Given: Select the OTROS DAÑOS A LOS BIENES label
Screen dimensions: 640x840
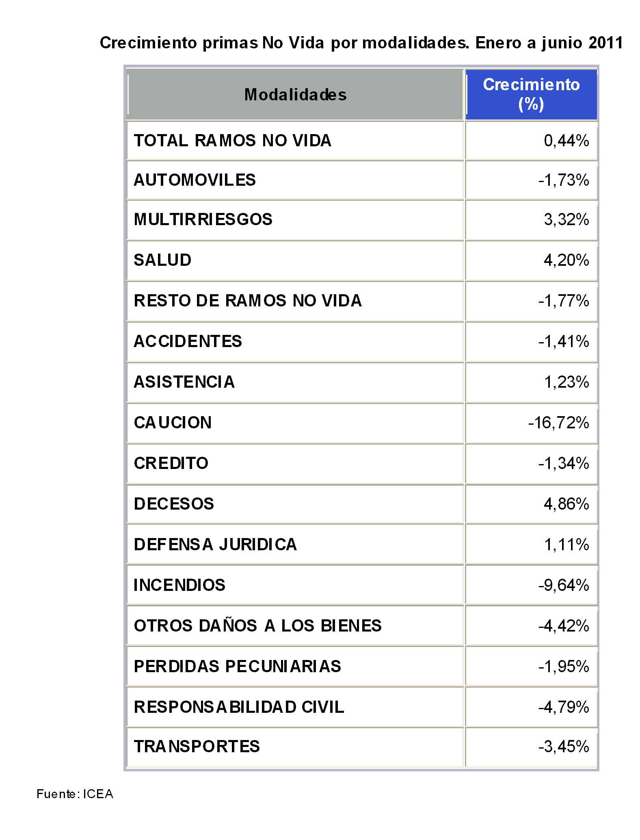Looking at the screenshot, I should (x=258, y=626).
